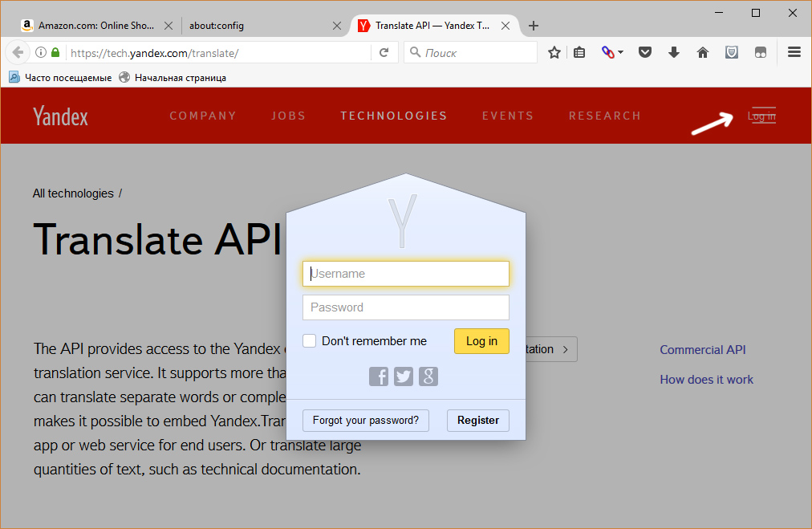Open the TECHNOLOGIES menu item

point(394,116)
